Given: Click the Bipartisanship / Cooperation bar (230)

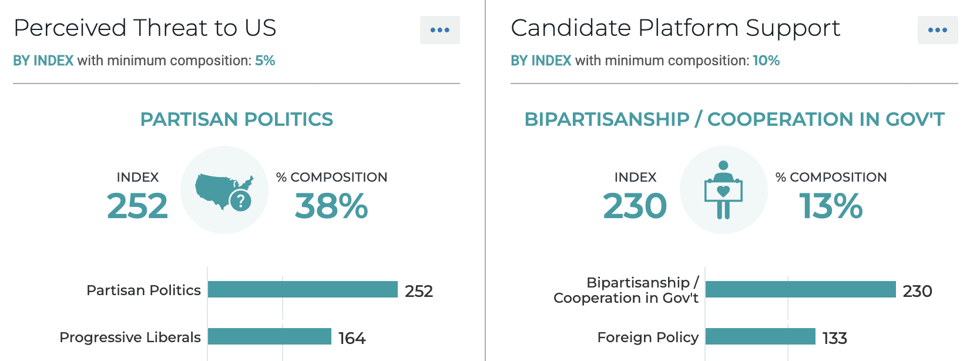Looking at the screenshot, I should point(800,289).
